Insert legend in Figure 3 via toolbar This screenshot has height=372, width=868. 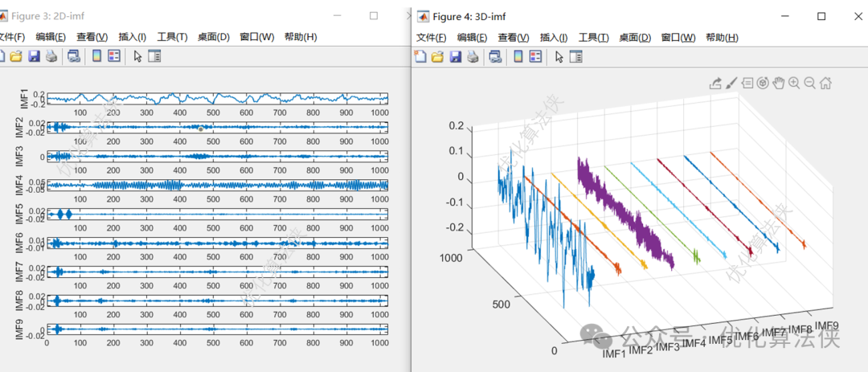point(114,56)
